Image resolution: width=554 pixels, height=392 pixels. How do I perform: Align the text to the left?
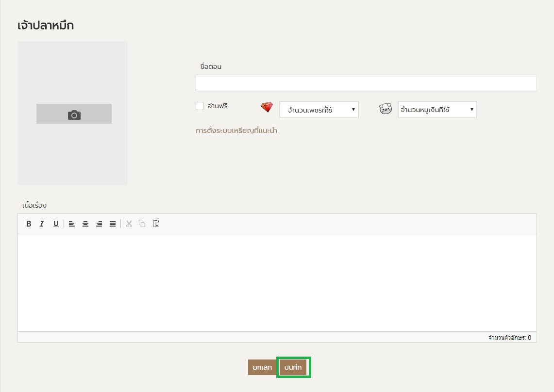pyautogui.click(x=71, y=224)
